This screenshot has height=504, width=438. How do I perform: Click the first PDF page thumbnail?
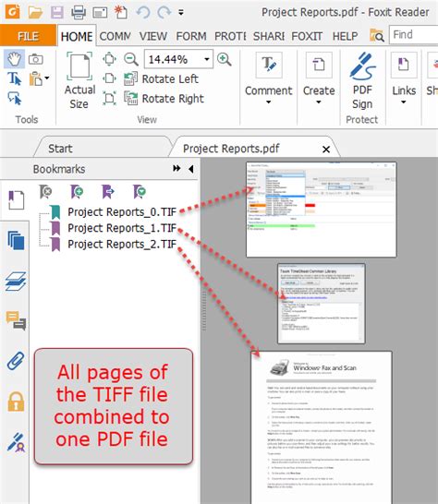tap(322, 210)
